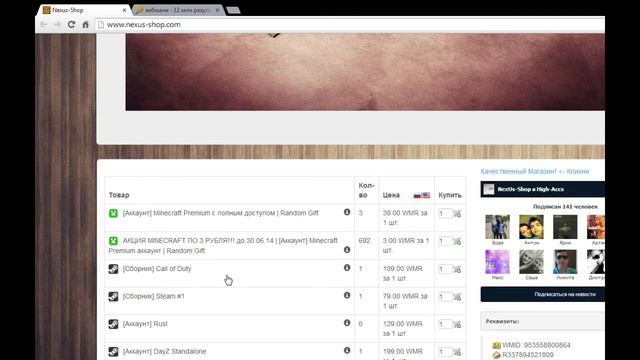Click Steam icon next to Steam #1
Screen dimensions: 640x360
(113, 296)
